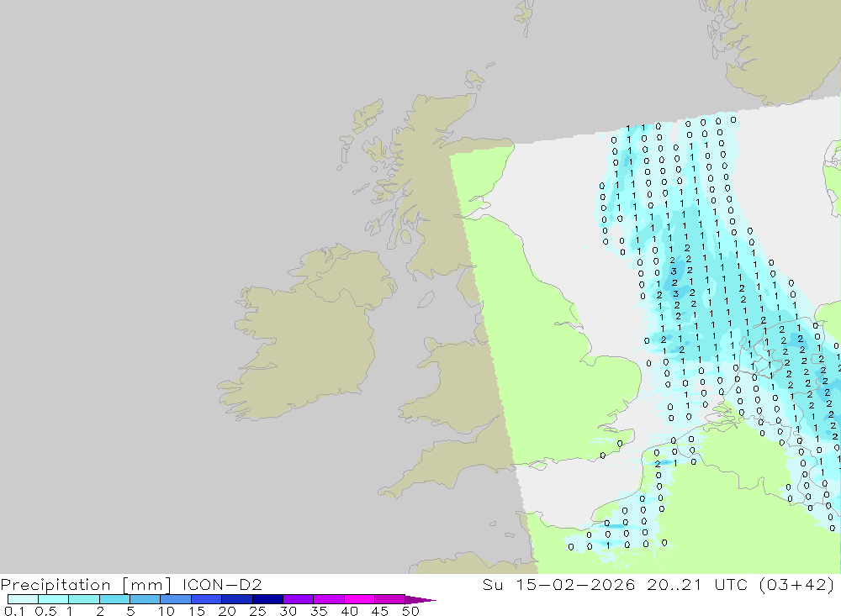Click the 1–2 mm legend color swatch

[83, 599]
